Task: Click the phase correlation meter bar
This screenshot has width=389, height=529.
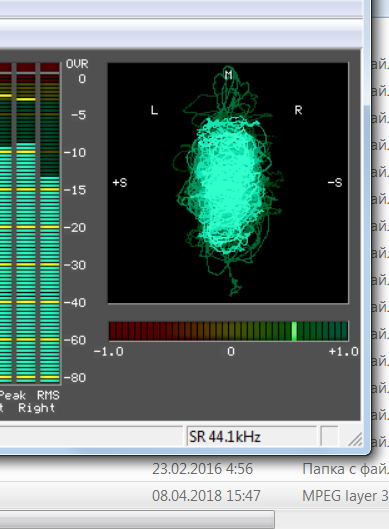Action: [x=228, y=331]
